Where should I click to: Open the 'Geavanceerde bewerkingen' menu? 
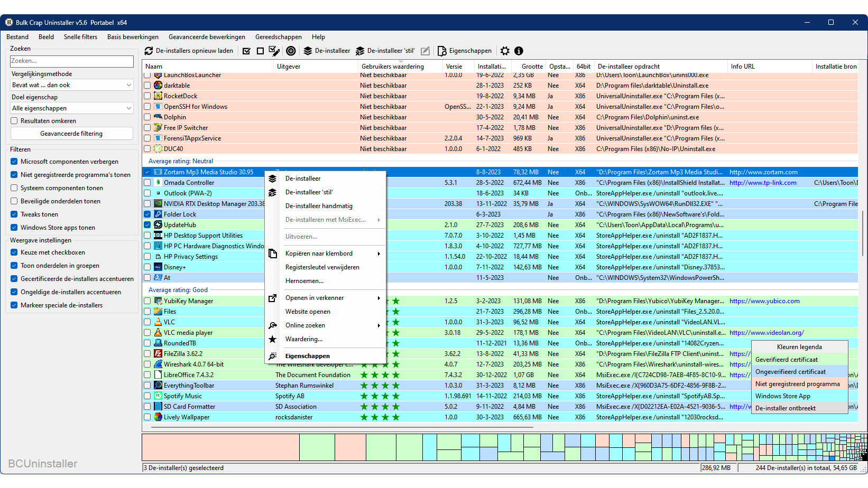point(207,37)
